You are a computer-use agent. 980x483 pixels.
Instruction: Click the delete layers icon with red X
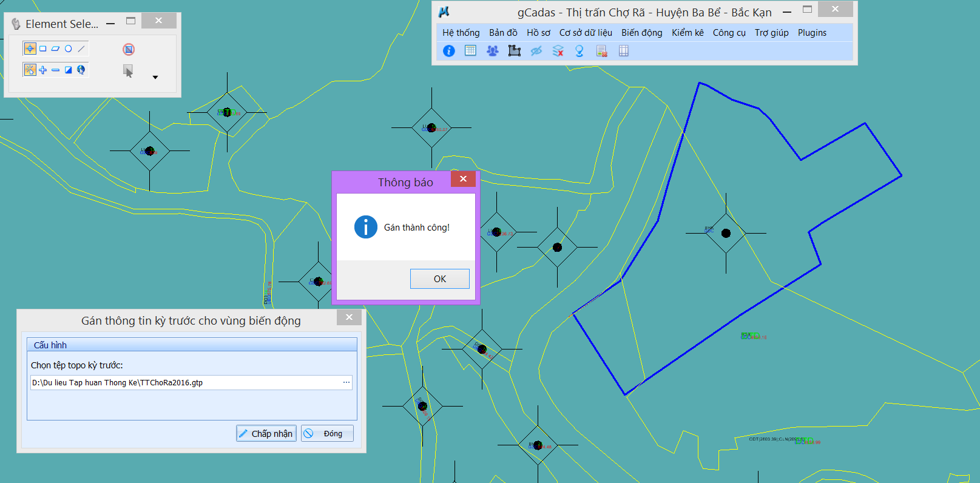click(558, 51)
